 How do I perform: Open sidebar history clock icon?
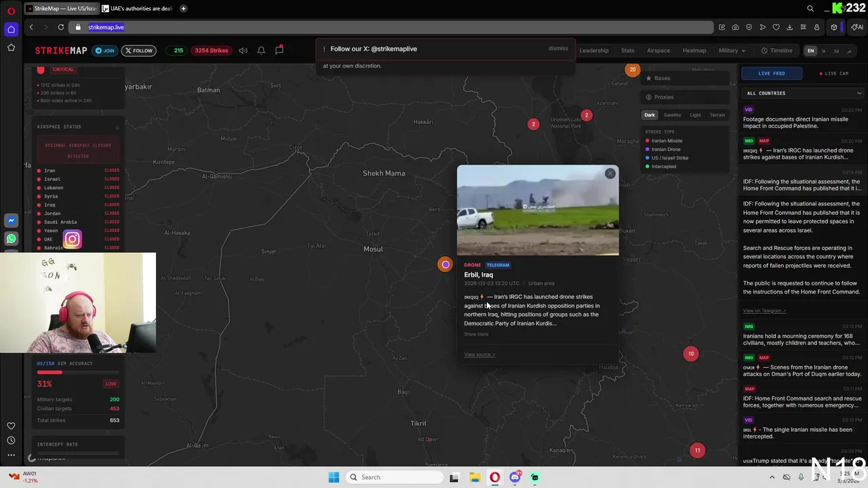[x=11, y=441]
